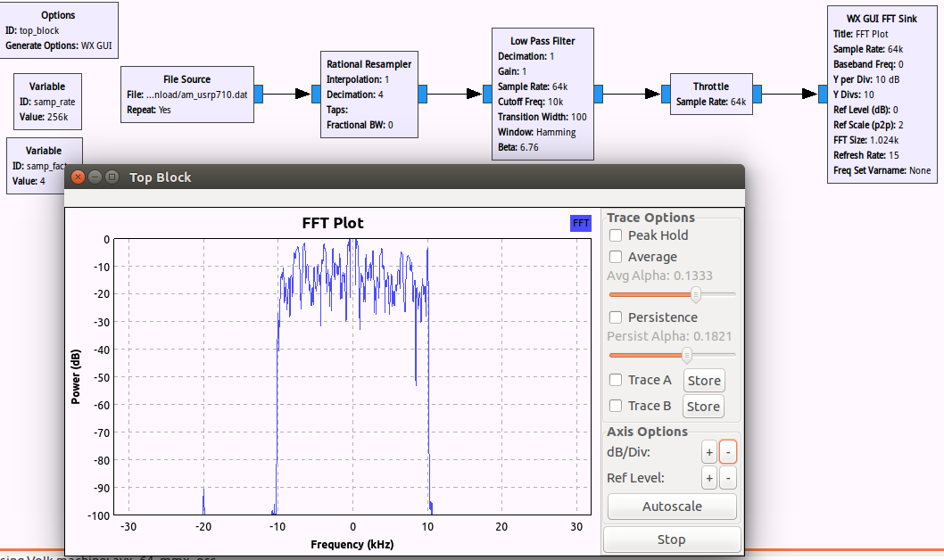
Task: Select the Low Pass Filter block
Action: pos(542,94)
